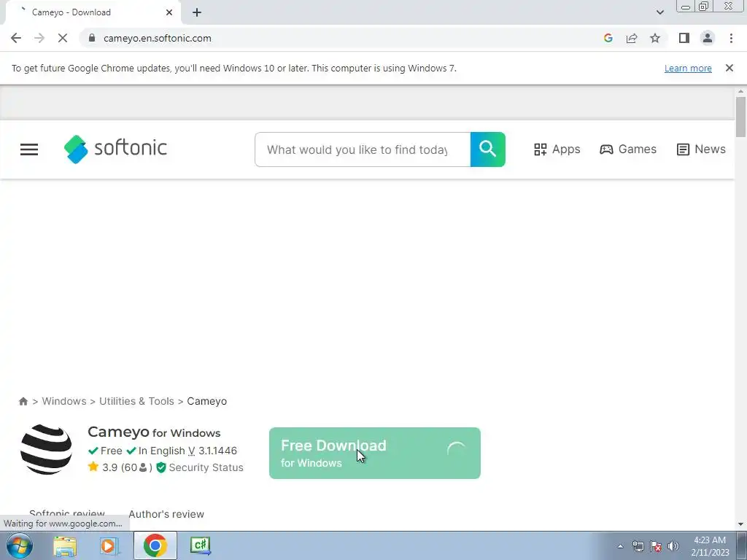This screenshot has height=560, width=747.
Task: Open network status tray icon
Action: 638,546
